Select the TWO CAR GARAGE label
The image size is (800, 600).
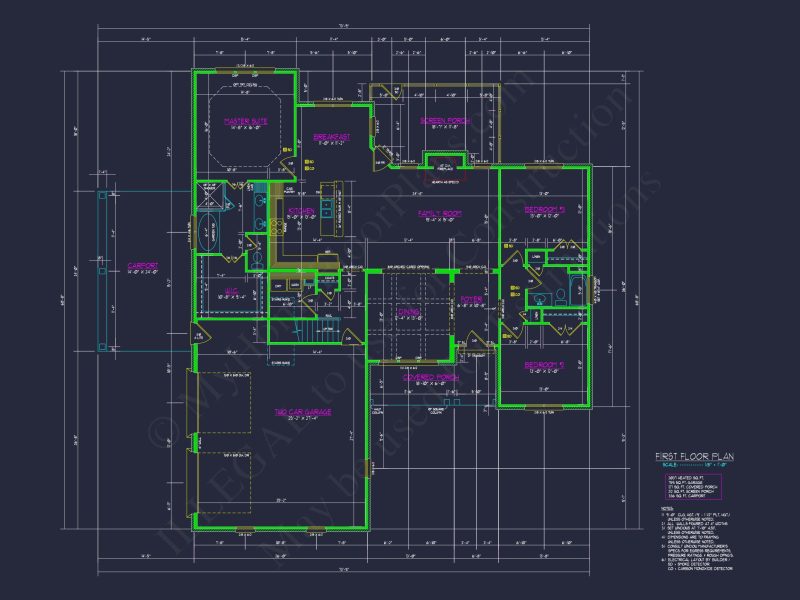303,412
